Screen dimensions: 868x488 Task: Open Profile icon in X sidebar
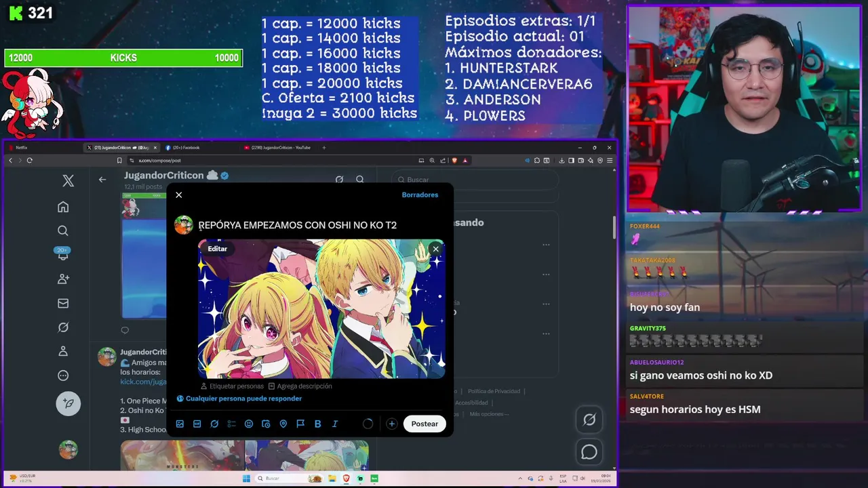(63, 351)
